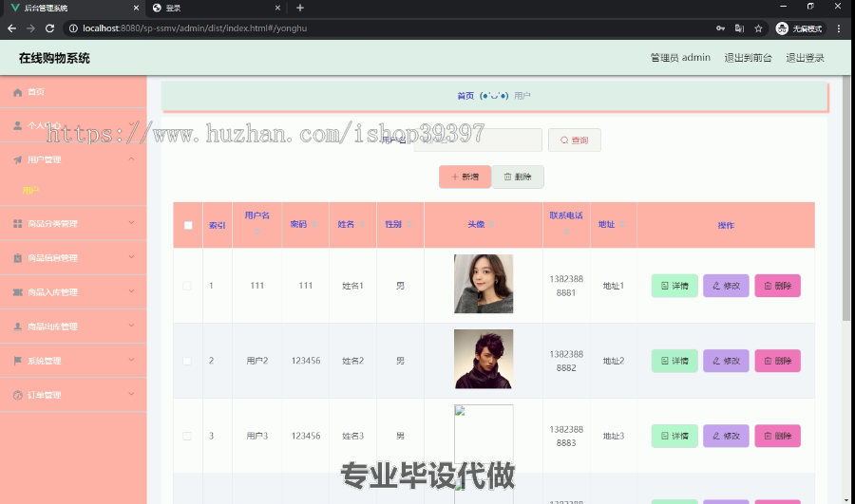Bookmark page with the star icon
The width and height of the screenshot is (855, 504).
(x=758, y=28)
